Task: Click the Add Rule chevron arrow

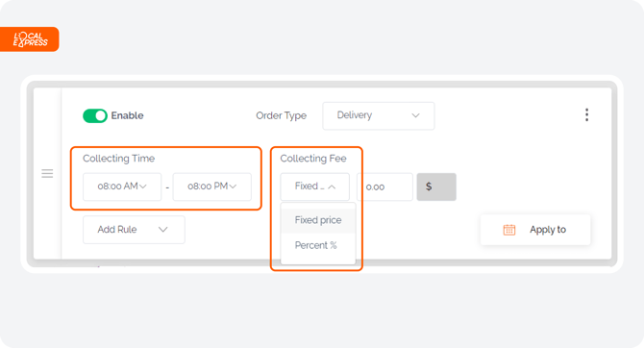Action: (x=163, y=229)
